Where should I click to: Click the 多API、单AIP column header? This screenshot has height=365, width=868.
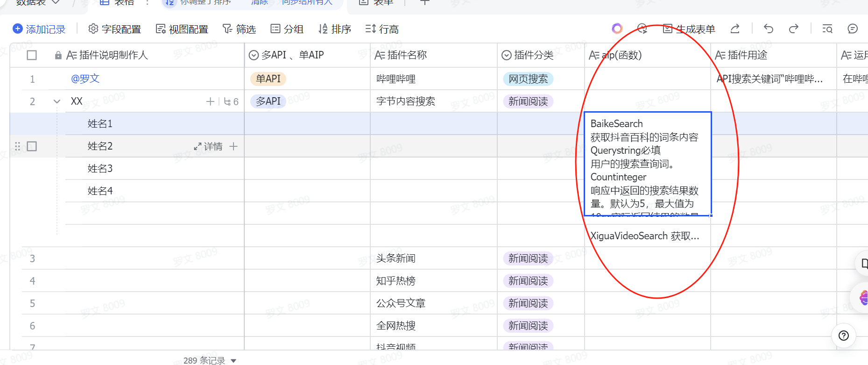(x=307, y=55)
